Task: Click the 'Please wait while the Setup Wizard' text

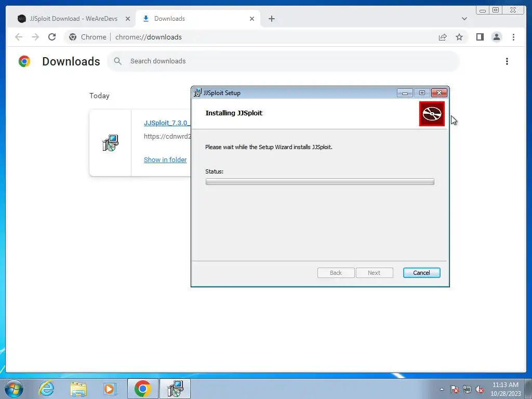Action: click(269, 147)
